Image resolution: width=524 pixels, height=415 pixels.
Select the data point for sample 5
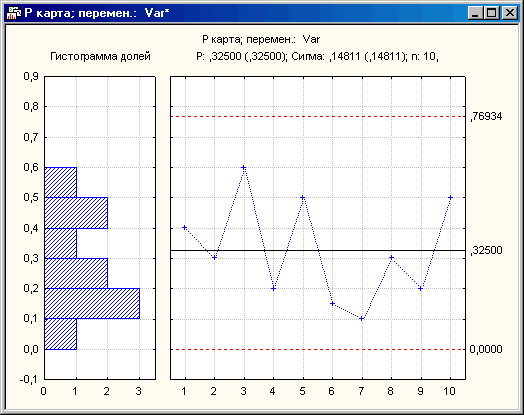tap(303, 197)
